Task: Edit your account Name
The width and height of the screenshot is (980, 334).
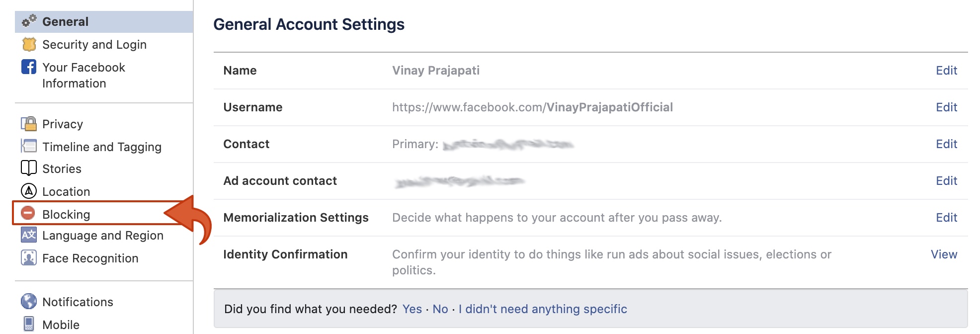Action: (946, 70)
